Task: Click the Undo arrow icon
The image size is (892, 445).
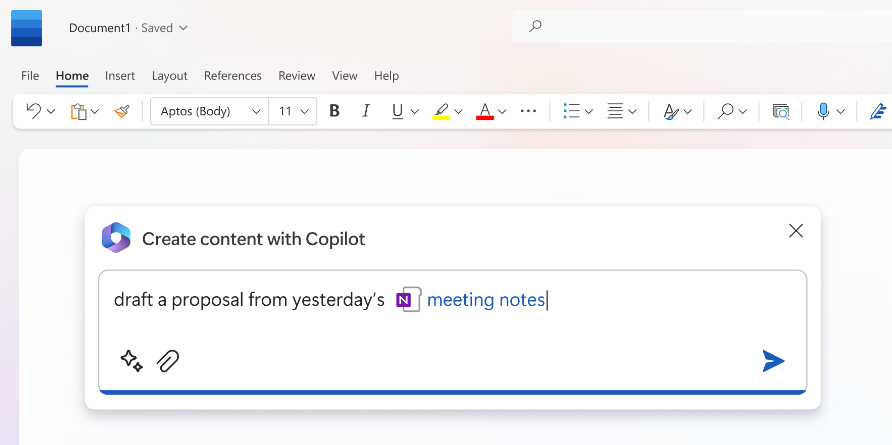Action: click(x=34, y=111)
